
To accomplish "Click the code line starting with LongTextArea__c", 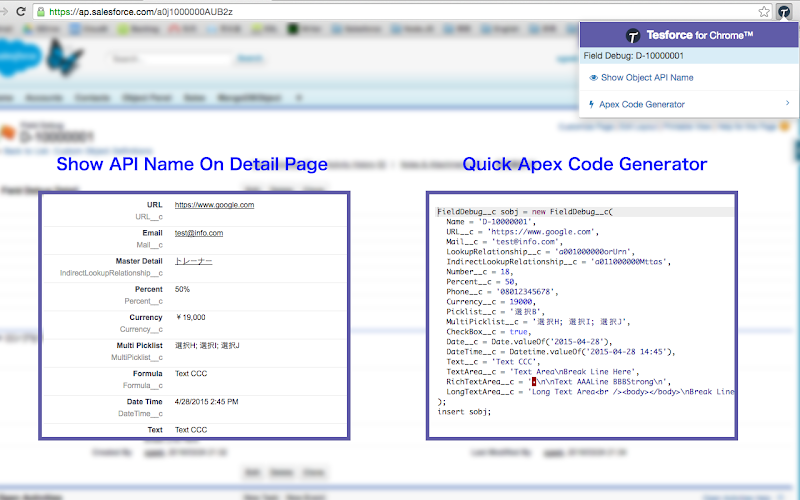I will click(590, 391).
